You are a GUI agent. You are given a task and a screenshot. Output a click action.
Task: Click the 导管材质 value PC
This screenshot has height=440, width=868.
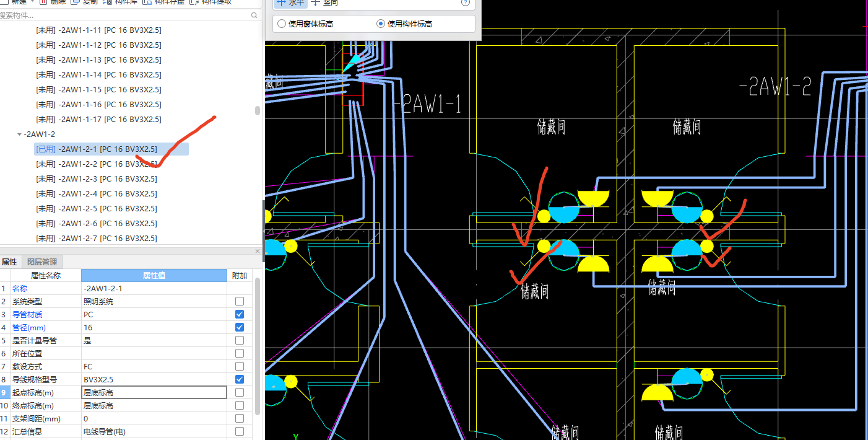click(x=154, y=314)
